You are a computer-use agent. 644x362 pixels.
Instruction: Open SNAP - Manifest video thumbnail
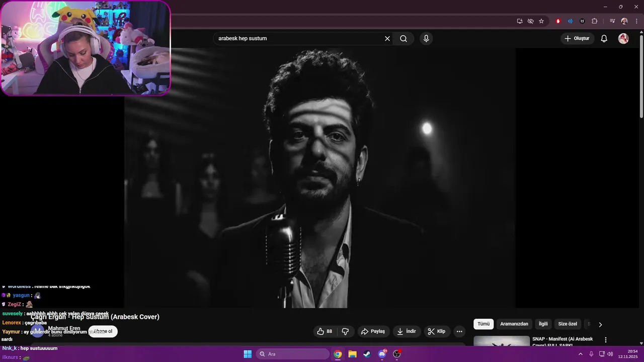(x=502, y=341)
